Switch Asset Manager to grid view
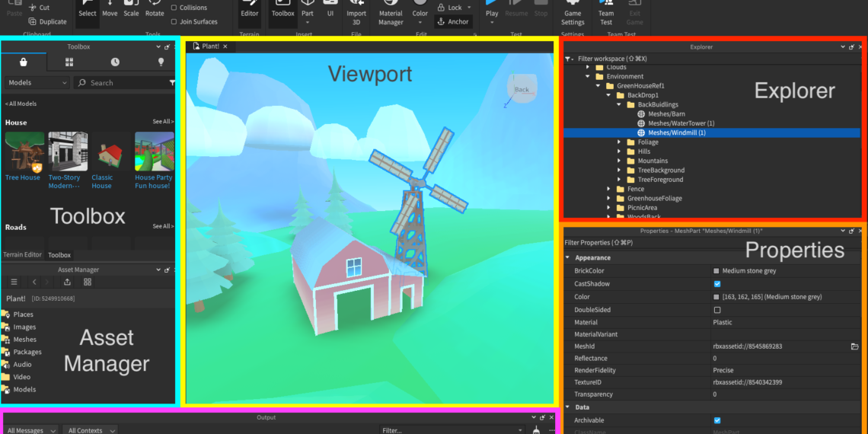The width and height of the screenshot is (868, 434). (88, 282)
